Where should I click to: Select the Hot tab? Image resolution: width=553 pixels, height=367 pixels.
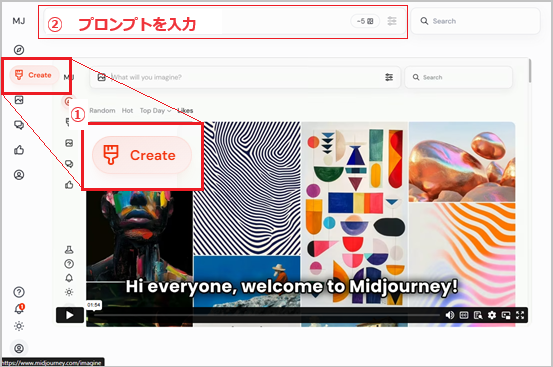pyautogui.click(x=127, y=111)
